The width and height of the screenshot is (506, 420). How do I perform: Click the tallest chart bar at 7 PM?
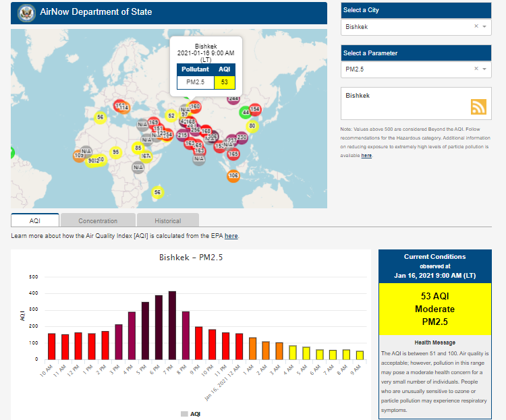(172, 326)
